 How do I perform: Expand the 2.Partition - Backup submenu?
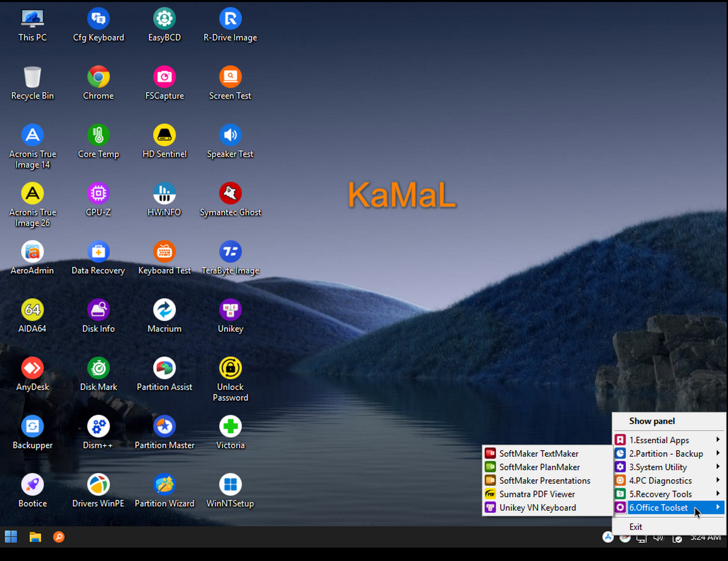(669, 453)
